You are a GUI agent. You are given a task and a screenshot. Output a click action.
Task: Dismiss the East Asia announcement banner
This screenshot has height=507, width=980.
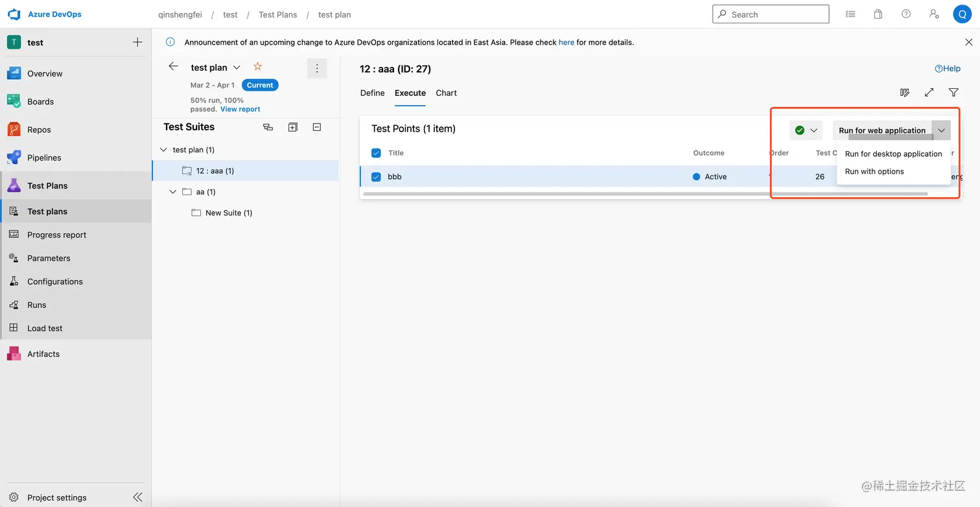click(968, 42)
